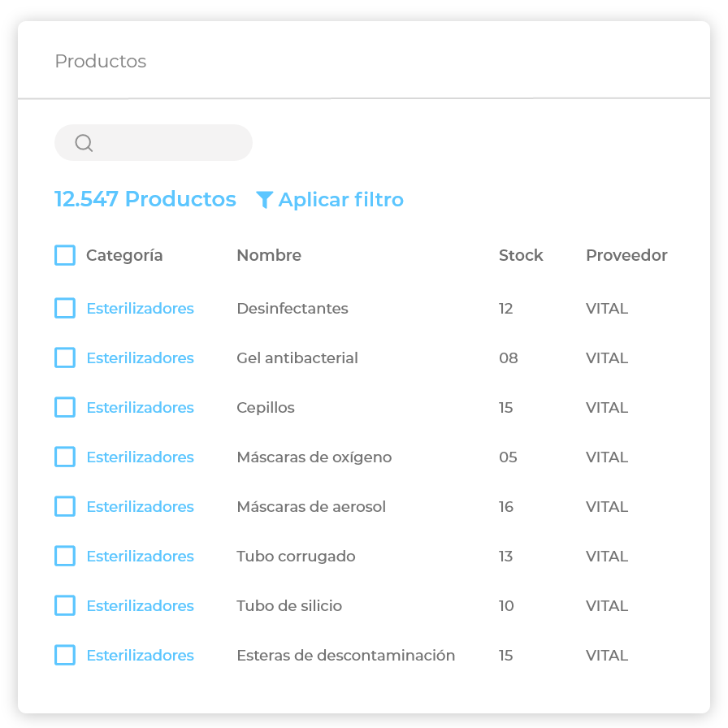This screenshot has height=728, width=728.
Task: Click inside the product search field
Action: [x=171, y=143]
